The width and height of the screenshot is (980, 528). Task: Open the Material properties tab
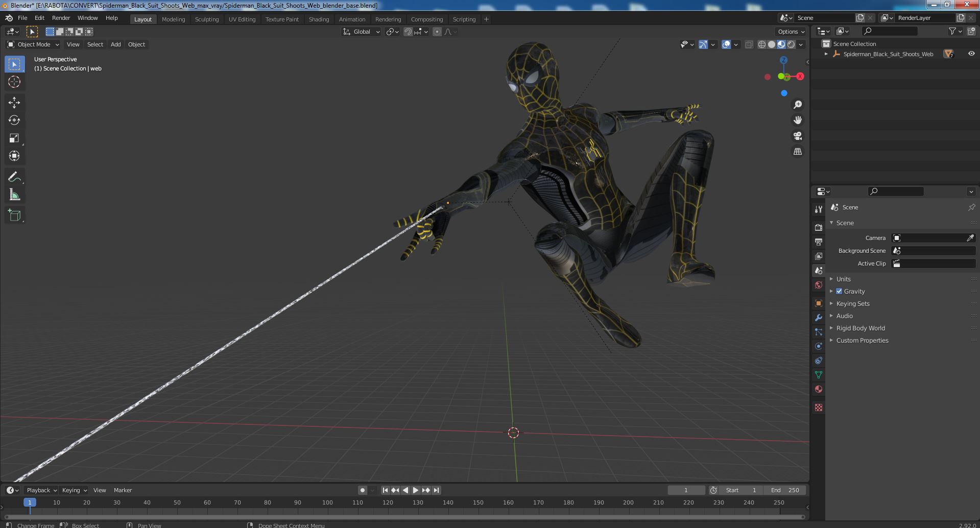(x=819, y=389)
